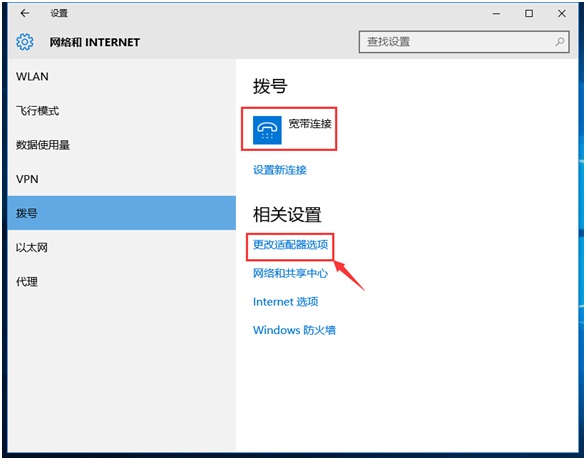Image resolution: width=586 pixels, height=460 pixels.
Task: Open 网络和共享中心 link
Action: [x=290, y=273]
